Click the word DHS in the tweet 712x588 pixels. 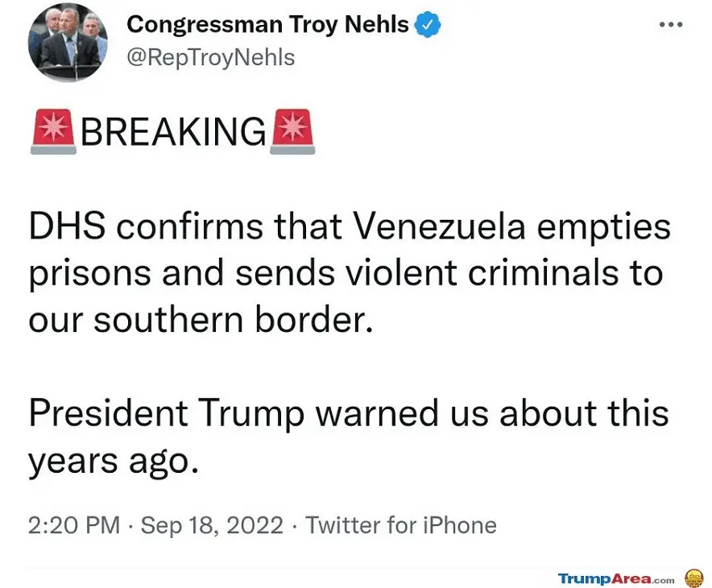pos(66,227)
